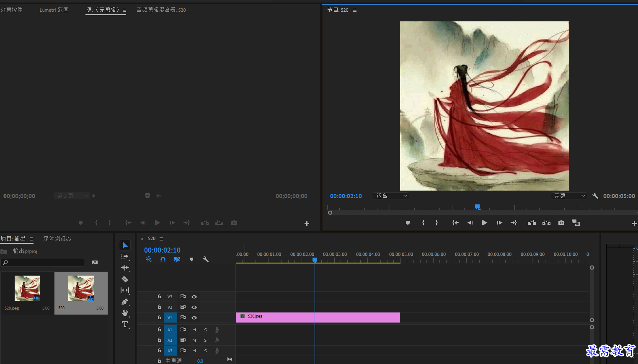Select the Razor tool

point(125,279)
